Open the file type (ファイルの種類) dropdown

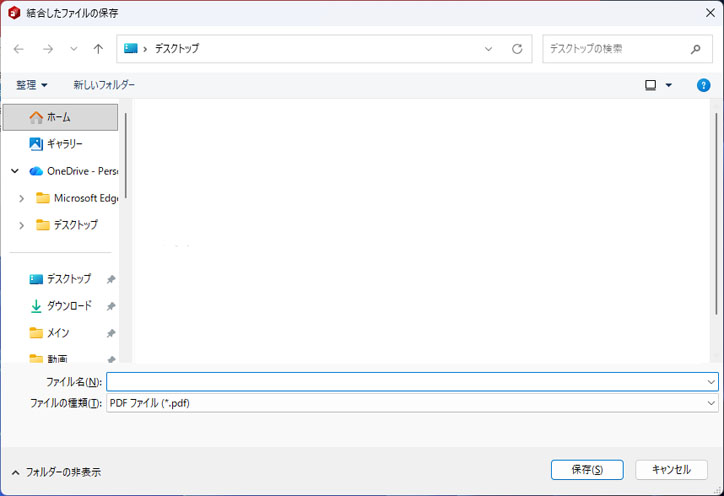pos(711,403)
